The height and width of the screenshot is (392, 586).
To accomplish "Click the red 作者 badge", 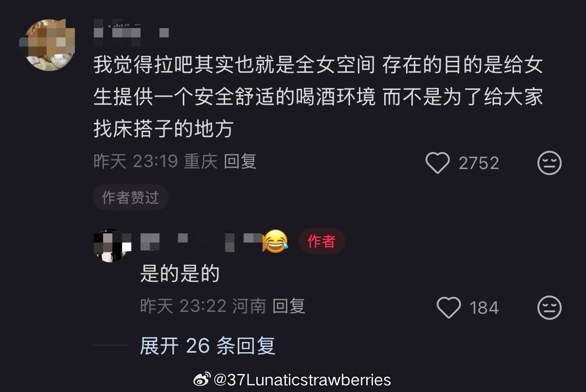I will [x=321, y=241].
